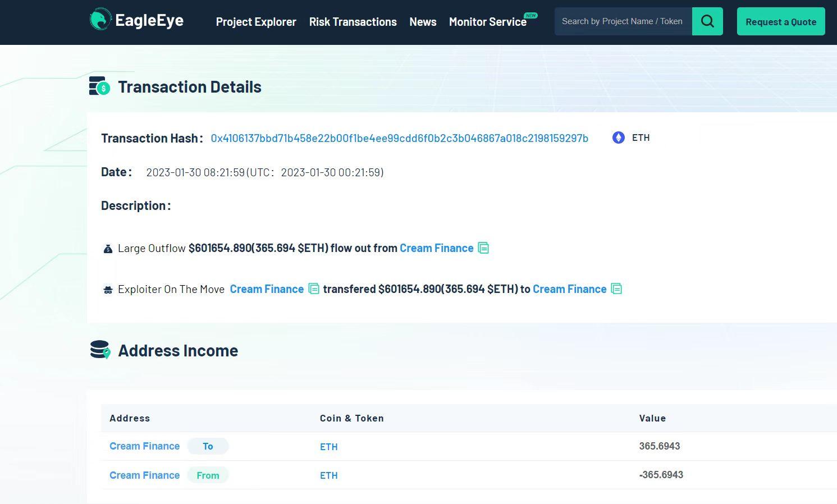Click the EagleEye logo icon
The height and width of the screenshot is (504, 837).
click(x=100, y=20)
